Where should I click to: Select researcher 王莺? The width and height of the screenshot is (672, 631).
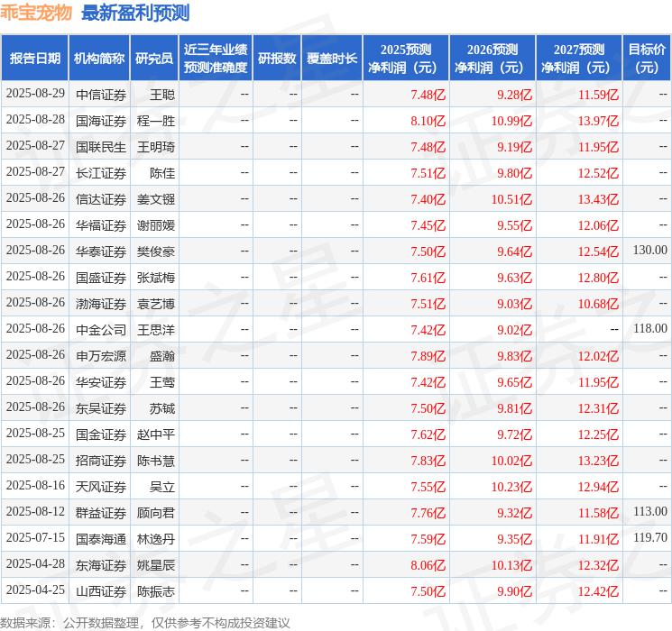(162, 382)
